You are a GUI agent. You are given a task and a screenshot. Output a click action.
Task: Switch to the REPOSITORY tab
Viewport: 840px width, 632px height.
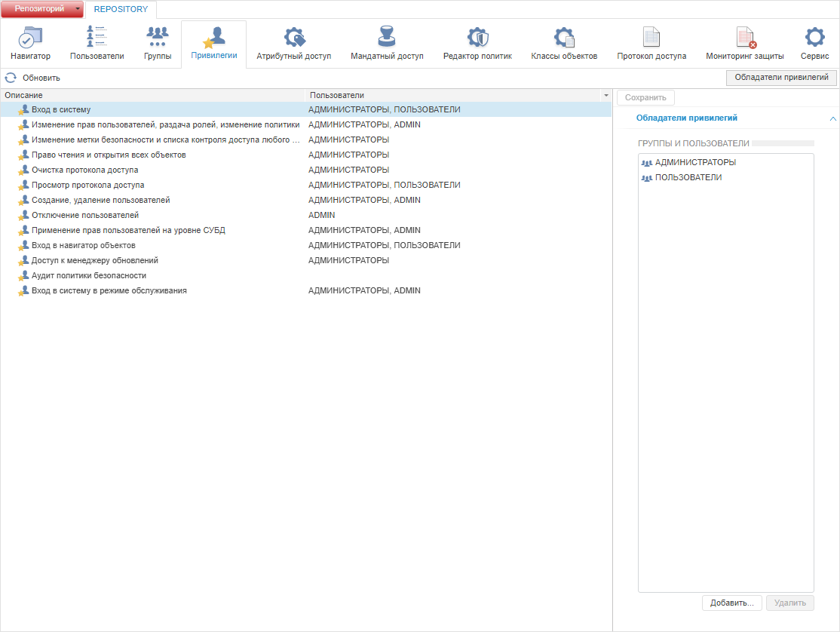coord(121,9)
